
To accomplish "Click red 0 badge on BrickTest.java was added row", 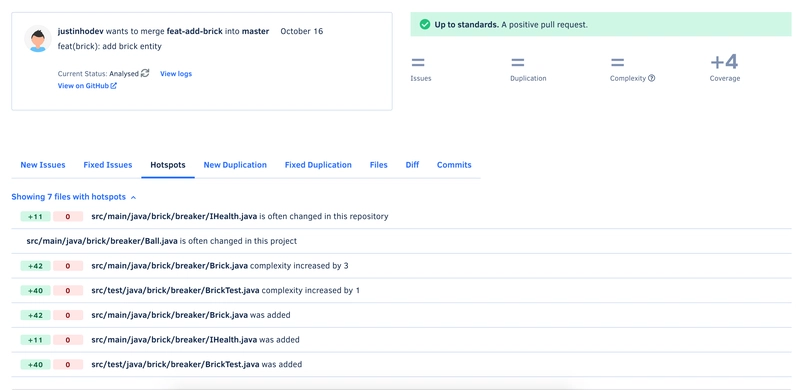I will [x=68, y=364].
